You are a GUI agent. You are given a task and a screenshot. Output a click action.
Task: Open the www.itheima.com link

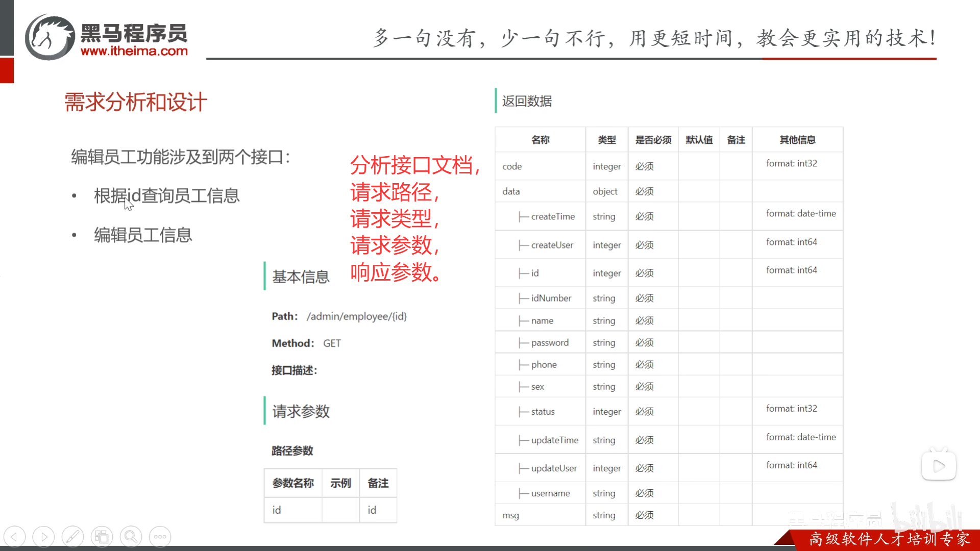click(x=135, y=51)
